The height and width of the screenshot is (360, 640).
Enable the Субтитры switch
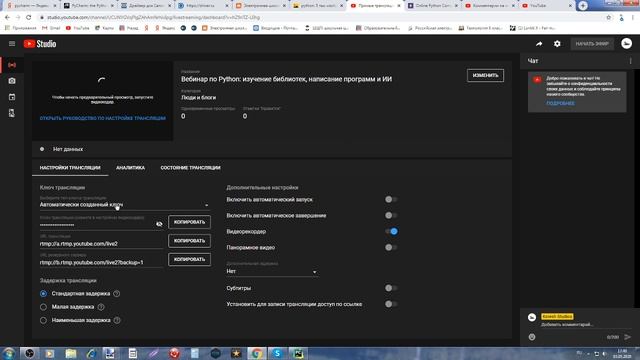[391, 288]
